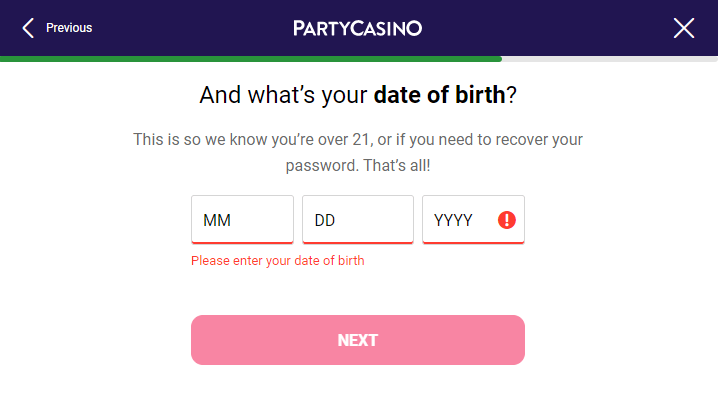Go back using the Previous label

coord(69,28)
